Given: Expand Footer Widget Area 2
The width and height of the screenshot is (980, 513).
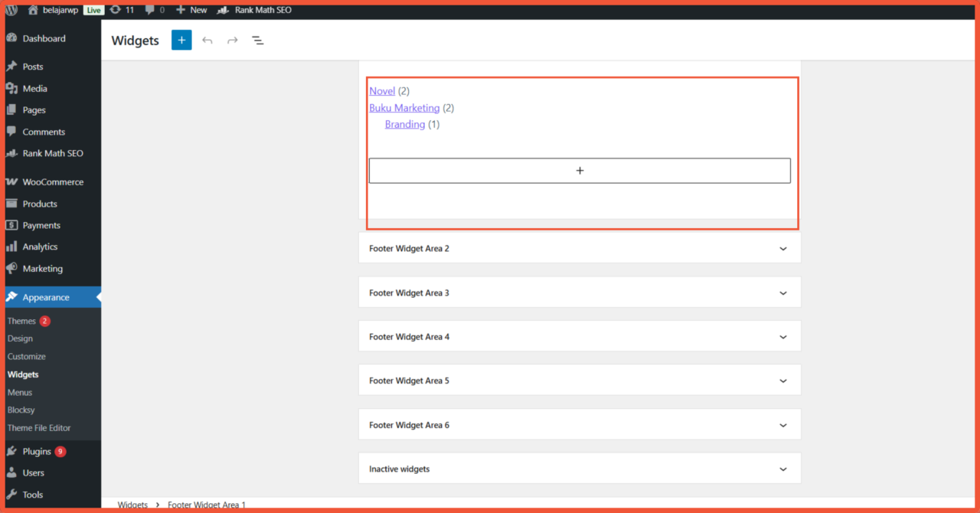Looking at the screenshot, I should pos(579,248).
